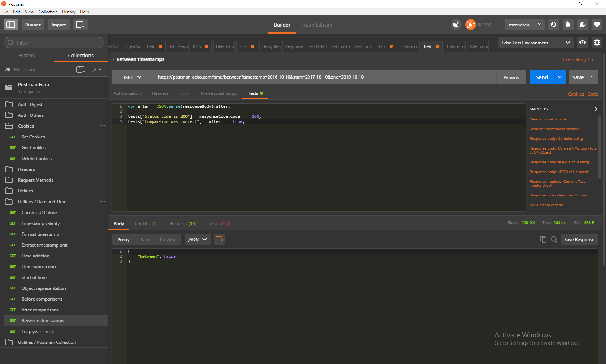This screenshot has height=364, width=606.
Task: Expand the Between timestamps request description
Action: (x=113, y=59)
